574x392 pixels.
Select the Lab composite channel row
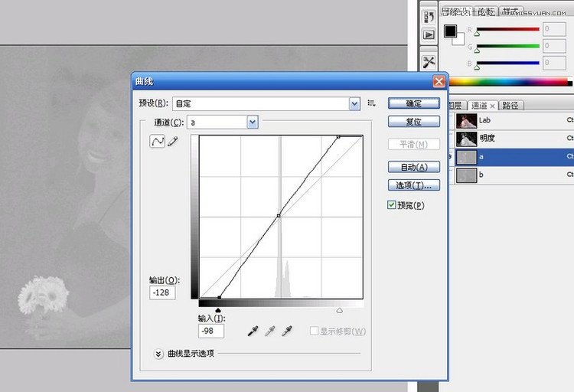511,120
